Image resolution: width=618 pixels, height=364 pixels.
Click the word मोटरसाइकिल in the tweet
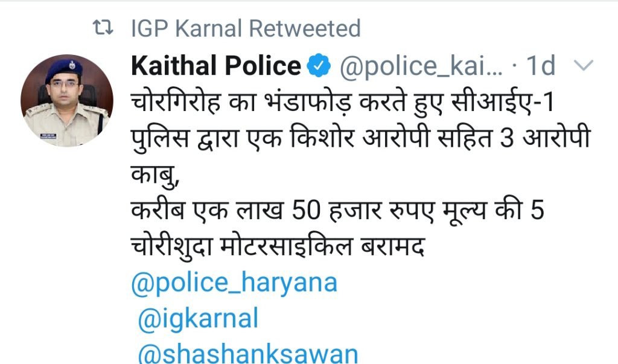(x=285, y=246)
